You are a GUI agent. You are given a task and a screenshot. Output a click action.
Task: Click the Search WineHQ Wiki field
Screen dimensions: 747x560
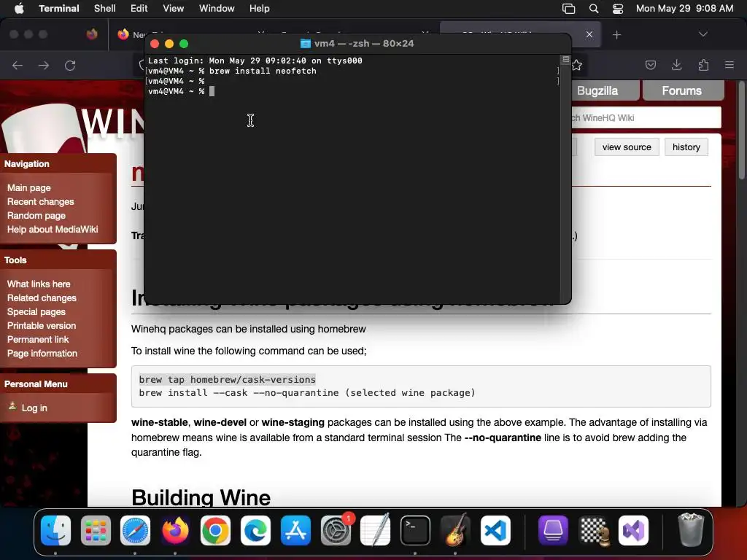tap(646, 117)
